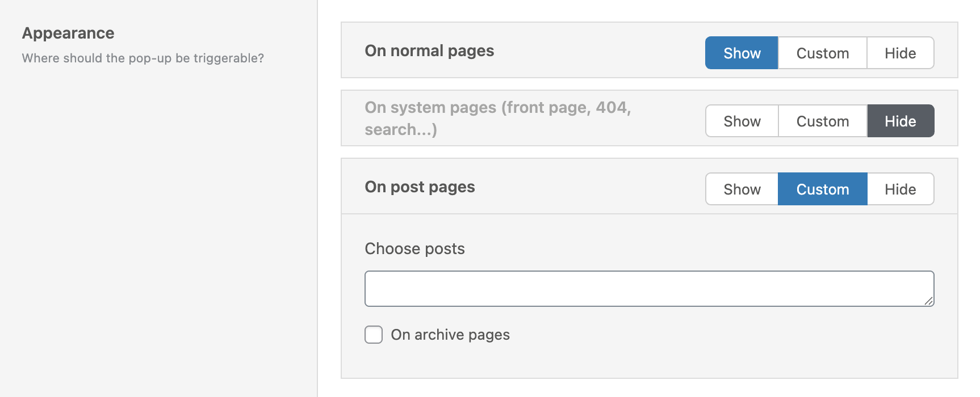Screen dimensions: 980x397
Task: Click the Choose posts label
Action: [x=414, y=248]
